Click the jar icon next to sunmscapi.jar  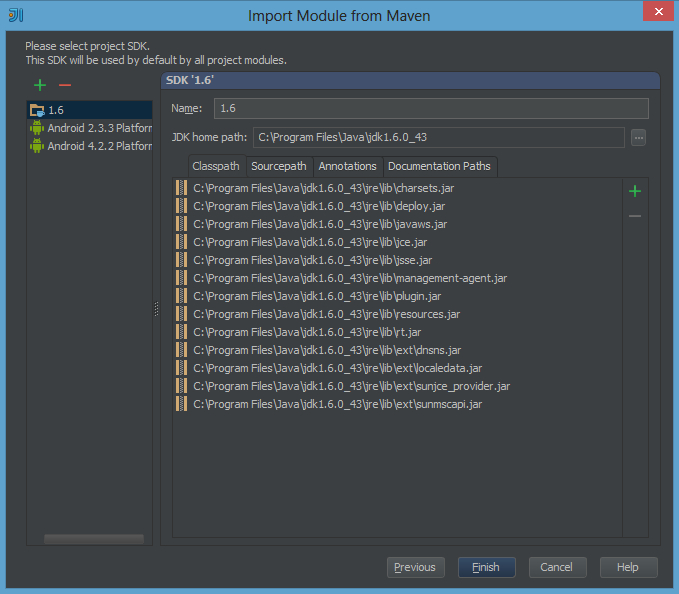pyautogui.click(x=181, y=404)
